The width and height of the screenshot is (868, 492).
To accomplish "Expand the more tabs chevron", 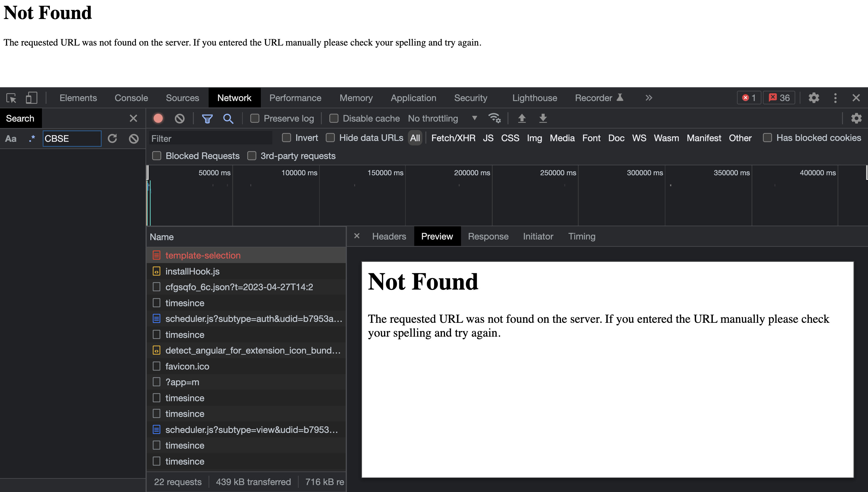I will pos(648,98).
